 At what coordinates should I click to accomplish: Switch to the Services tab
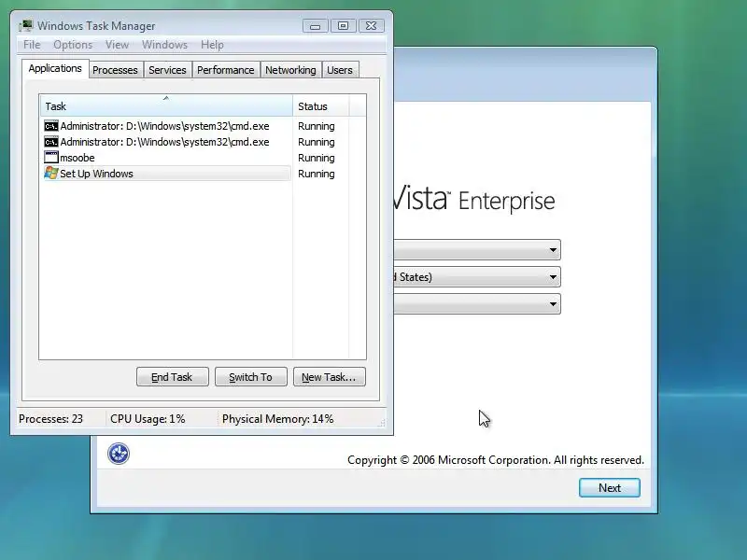[x=167, y=70]
